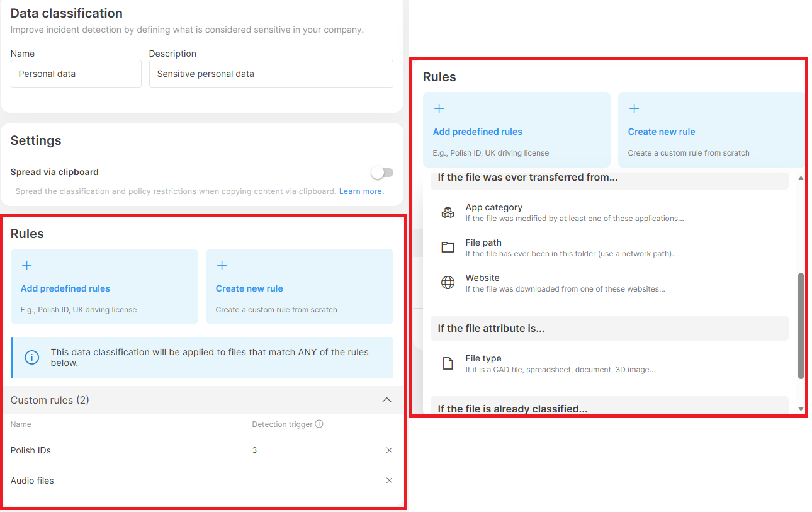The height and width of the screenshot is (512, 812).
Task: Click Add predefined rules above the rule type list
Action: (x=516, y=130)
